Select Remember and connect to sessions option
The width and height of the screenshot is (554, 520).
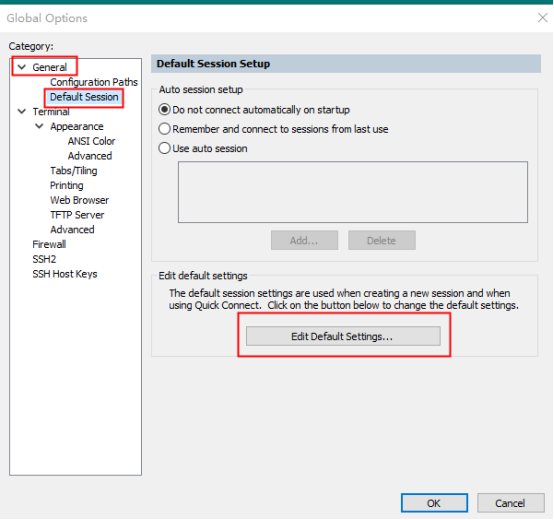[273, 129]
